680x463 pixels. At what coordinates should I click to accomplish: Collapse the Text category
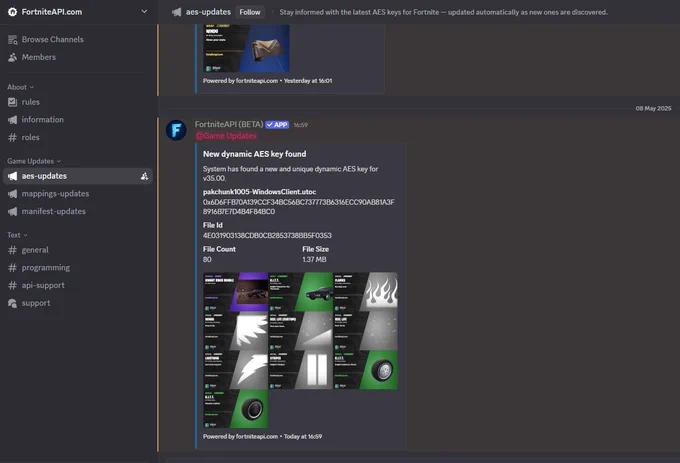(17, 235)
